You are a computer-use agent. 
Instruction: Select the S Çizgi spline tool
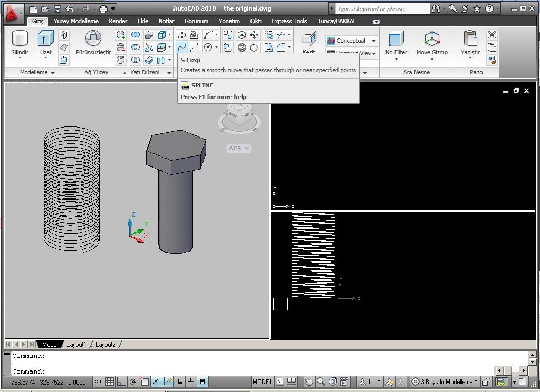[181, 47]
